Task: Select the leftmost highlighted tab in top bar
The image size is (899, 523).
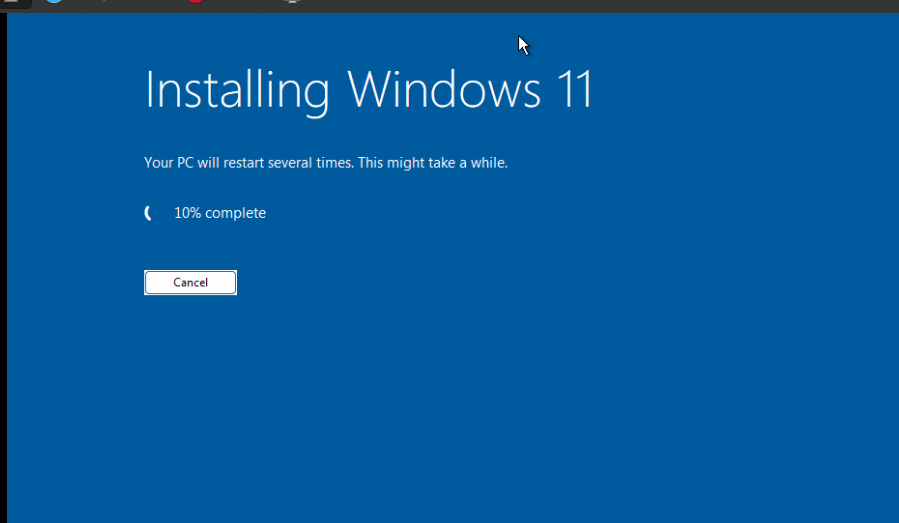Action: click(x=15, y=3)
